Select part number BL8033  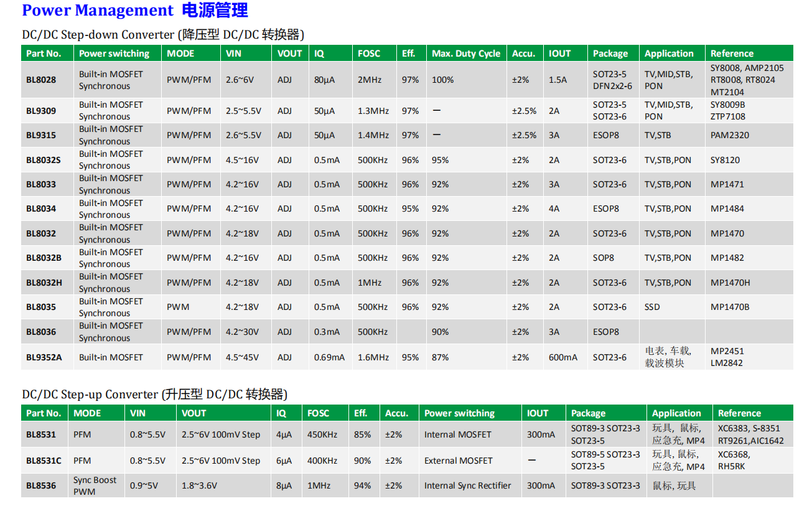tap(40, 184)
